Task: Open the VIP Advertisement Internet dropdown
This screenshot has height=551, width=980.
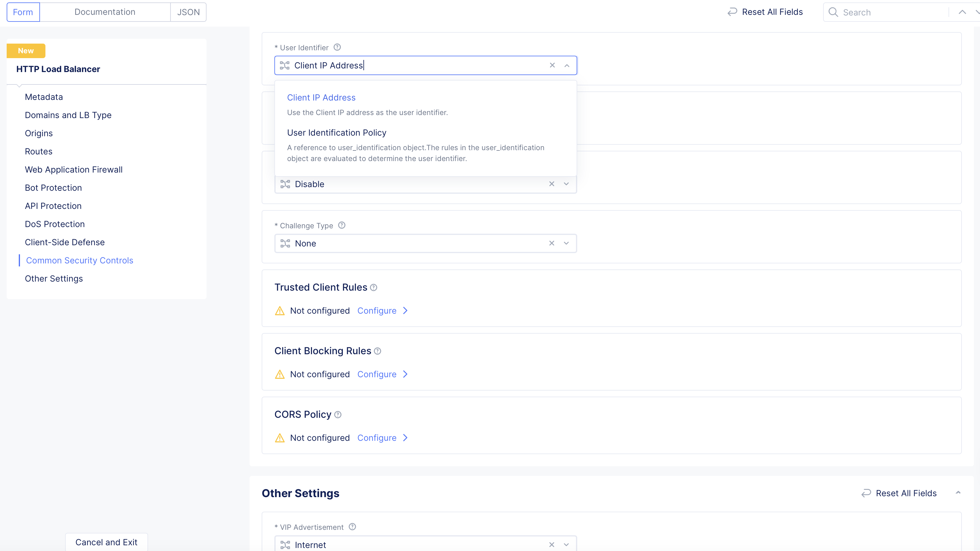Action: 566,545
